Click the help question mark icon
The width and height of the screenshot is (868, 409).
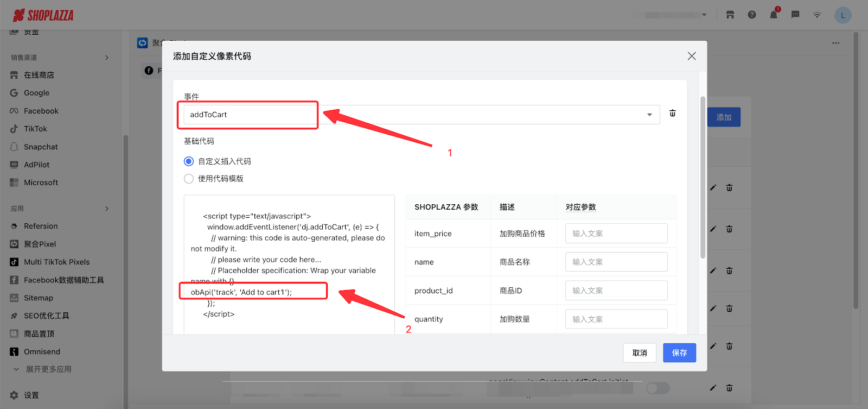click(751, 15)
